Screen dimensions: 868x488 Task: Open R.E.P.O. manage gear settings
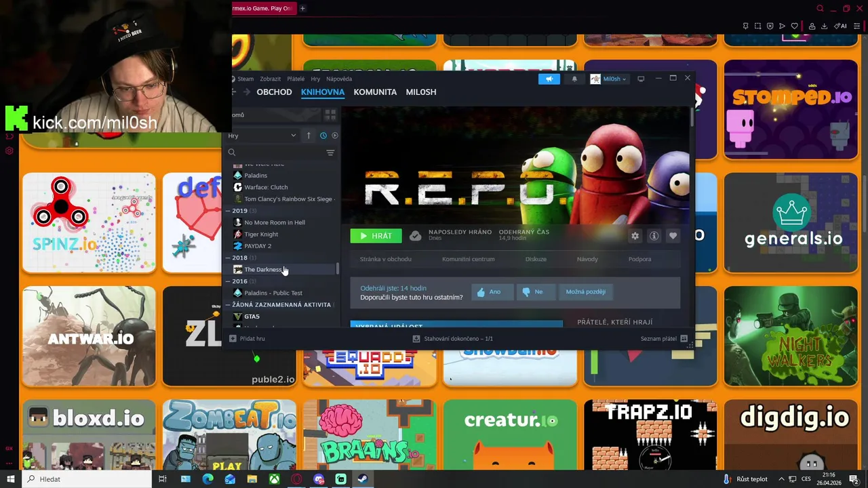[x=635, y=236]
